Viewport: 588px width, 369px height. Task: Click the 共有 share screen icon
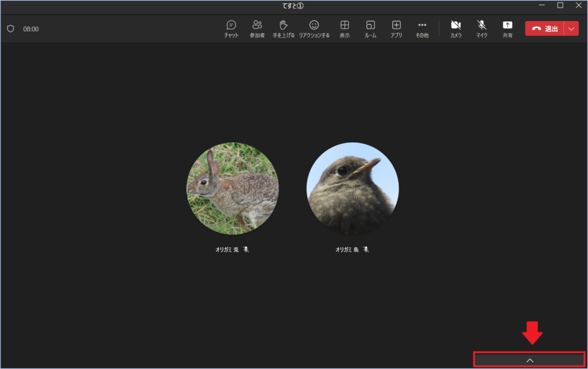point(508,29)
